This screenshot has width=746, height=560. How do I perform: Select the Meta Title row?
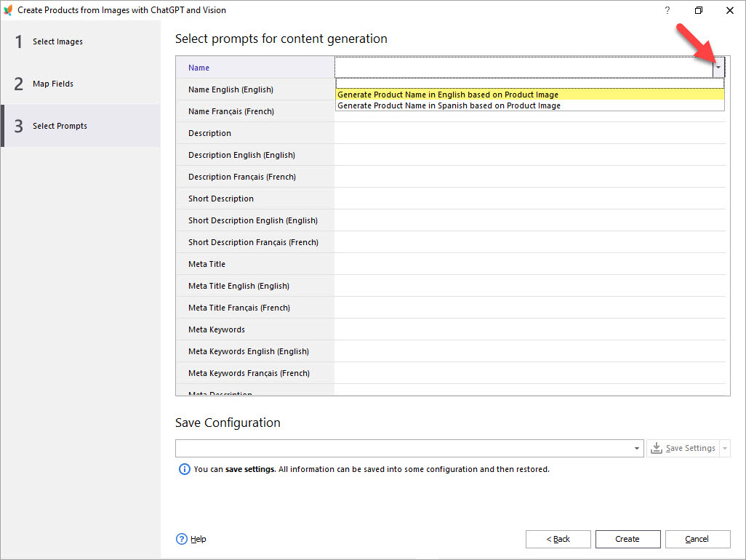point(255,264)
